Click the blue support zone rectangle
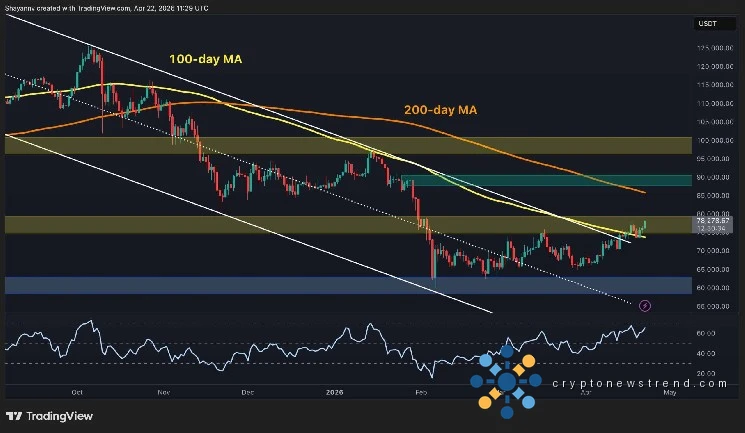745x433 pixels. [300, 286]
